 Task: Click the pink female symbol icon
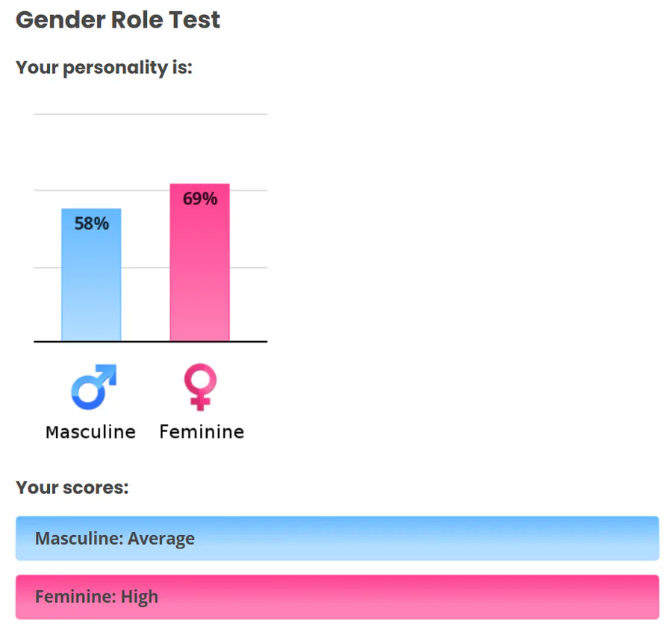coord(200,387)
